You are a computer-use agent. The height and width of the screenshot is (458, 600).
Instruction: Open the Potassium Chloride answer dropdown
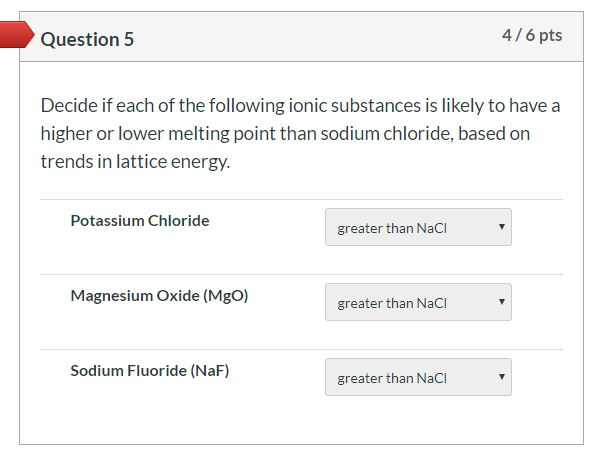tap(417, 228)
